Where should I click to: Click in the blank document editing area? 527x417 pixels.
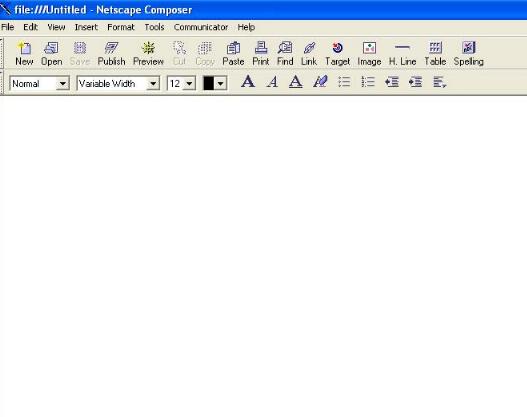tap(264, 255)
